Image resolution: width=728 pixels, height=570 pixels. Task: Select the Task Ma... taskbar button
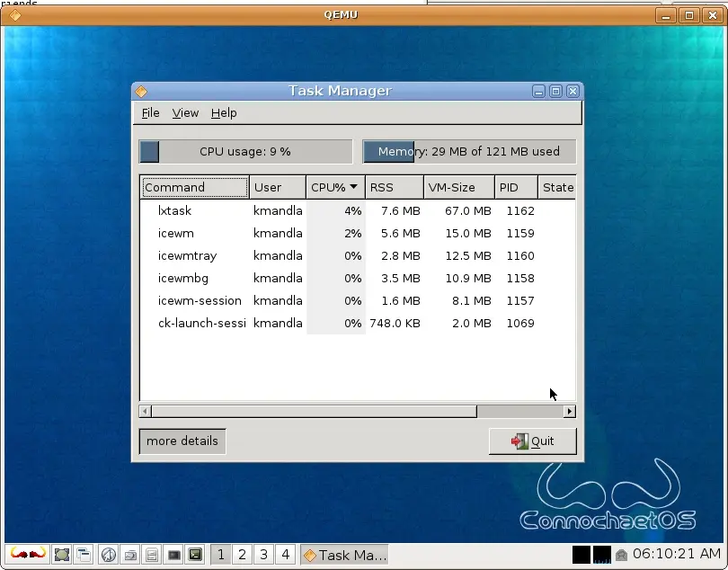[x=344, y=555]
